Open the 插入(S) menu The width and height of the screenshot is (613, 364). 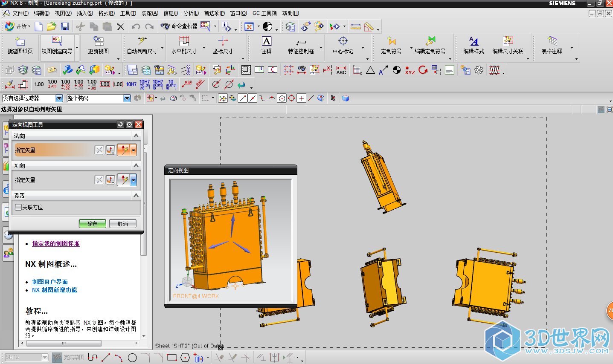[85, 13]
